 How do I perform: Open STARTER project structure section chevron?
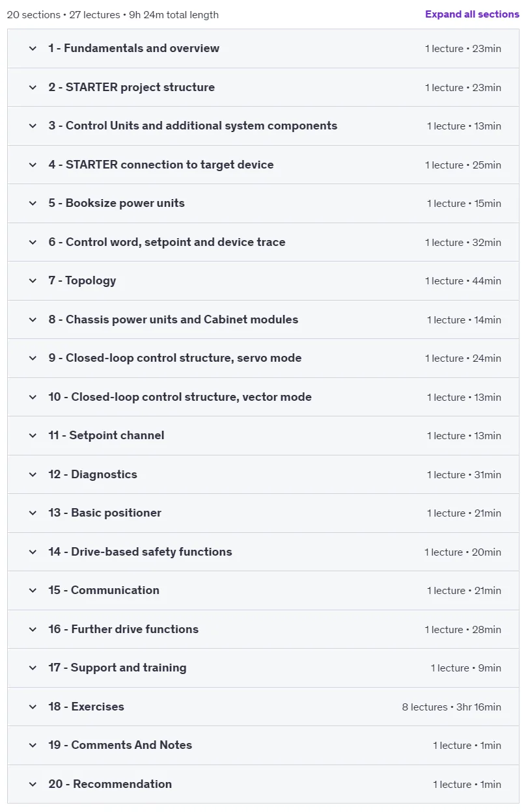tap(33, 87)
